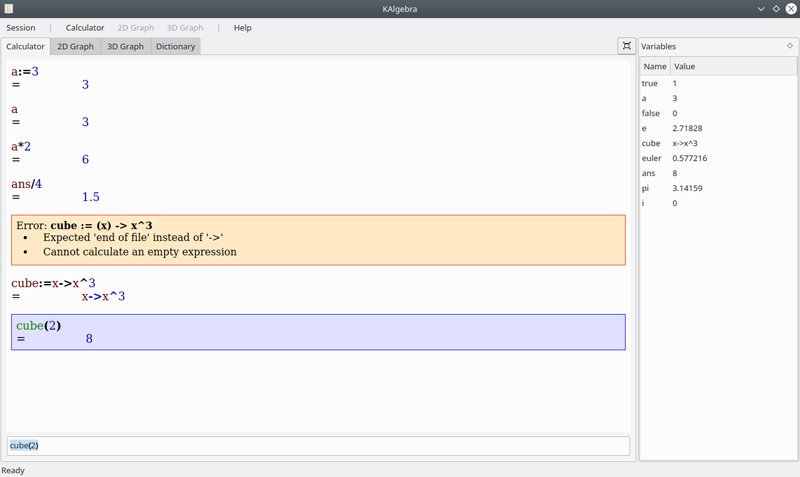This screenshot has width=800, height=477.
Task: Select the 'pi' variable row
Action: click(718, 188)
